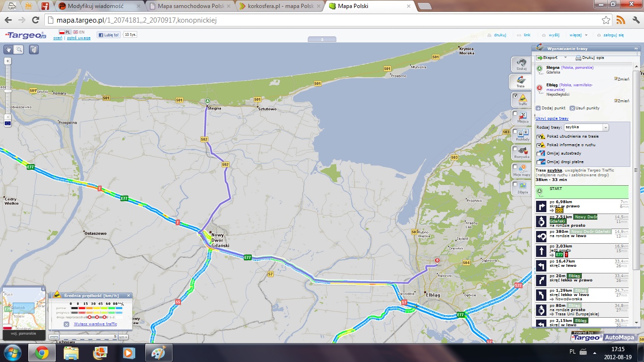Zoom out with the minus button
The width and height of the screenshot is (644, 362).
coord(8,116)
